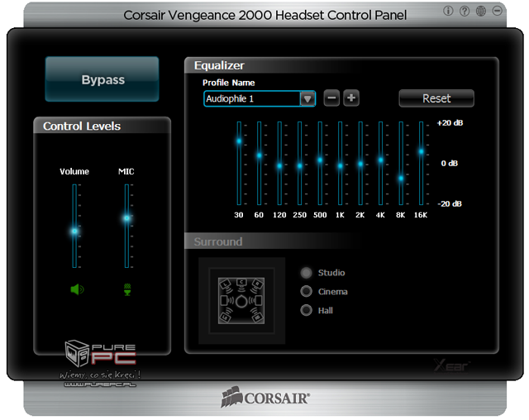
Task: Click the Surround section header
Action: (x=218, y=241)
